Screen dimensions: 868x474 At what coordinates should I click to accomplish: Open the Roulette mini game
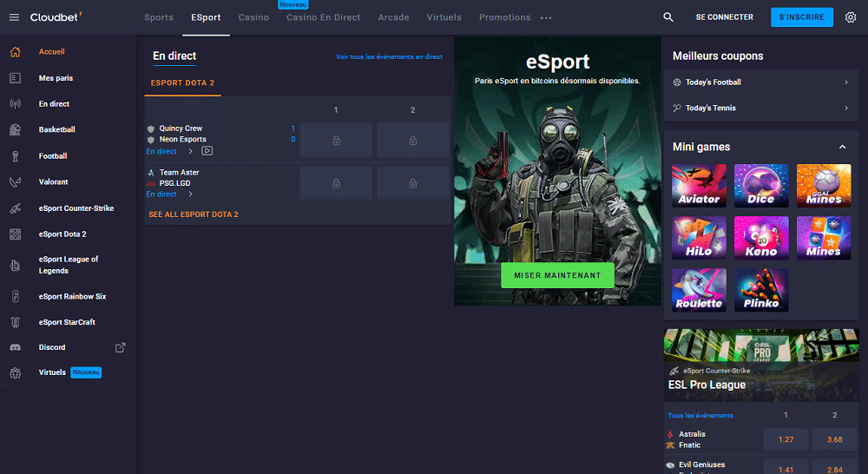[x=699, y=290]
